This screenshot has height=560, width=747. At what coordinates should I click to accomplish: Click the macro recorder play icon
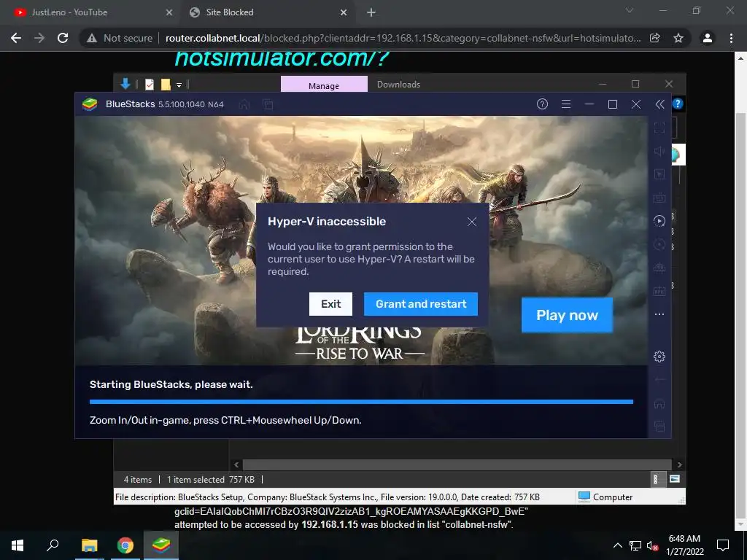coord(659,220)
